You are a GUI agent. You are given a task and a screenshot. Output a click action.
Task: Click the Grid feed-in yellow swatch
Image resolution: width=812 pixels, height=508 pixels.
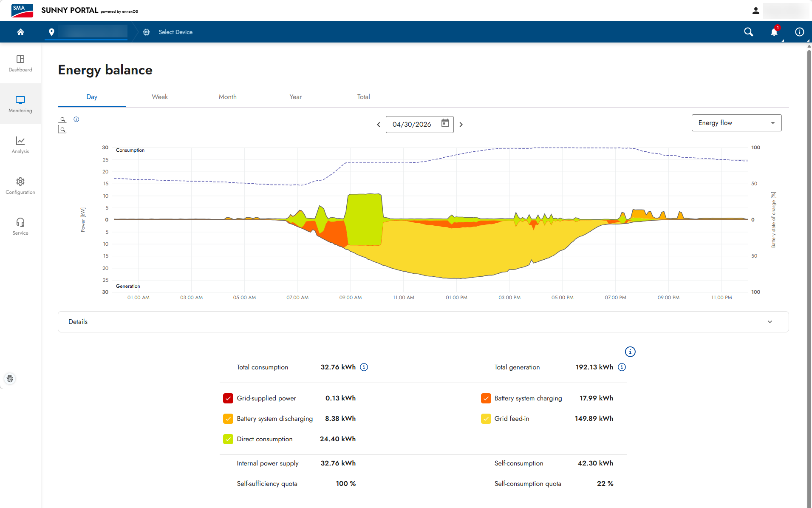486,419
